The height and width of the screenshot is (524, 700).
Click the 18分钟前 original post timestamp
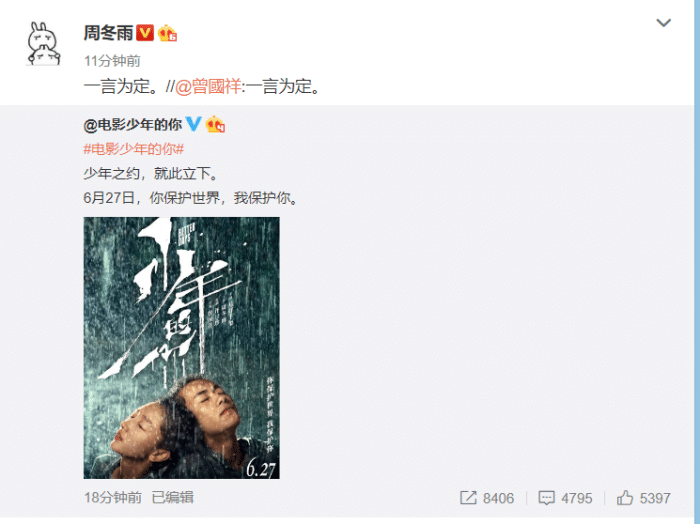point(112,497)
